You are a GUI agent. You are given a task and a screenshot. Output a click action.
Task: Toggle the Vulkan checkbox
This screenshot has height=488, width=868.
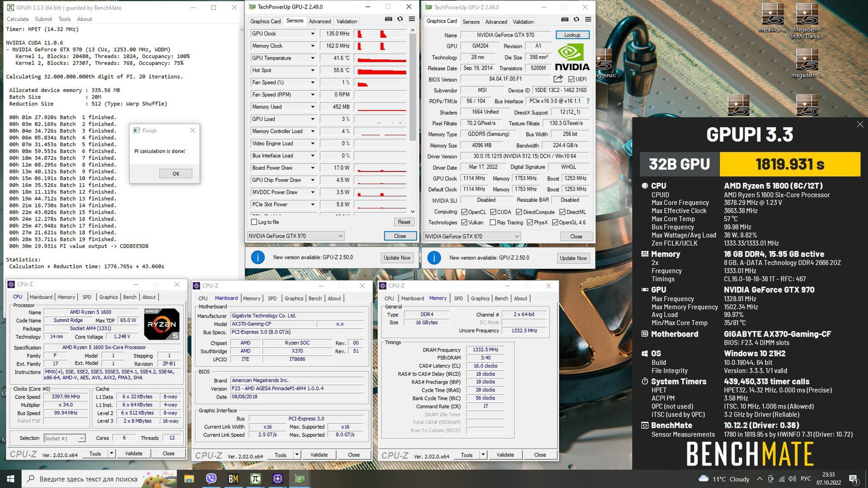point(464,222)
